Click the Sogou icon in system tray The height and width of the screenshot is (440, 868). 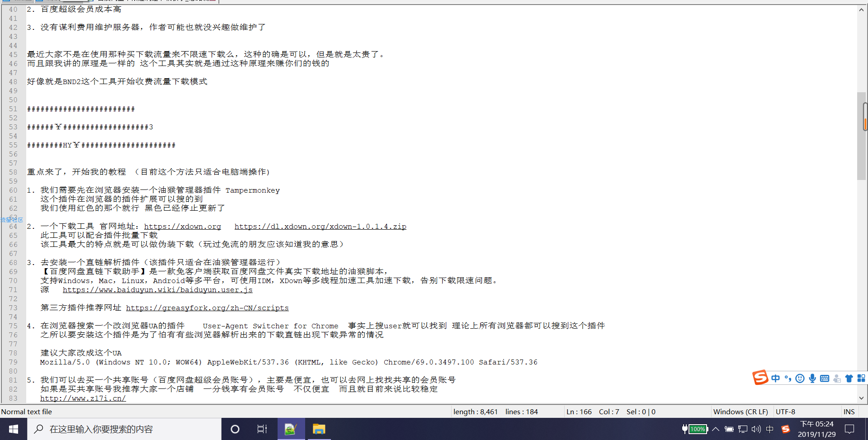786,429
